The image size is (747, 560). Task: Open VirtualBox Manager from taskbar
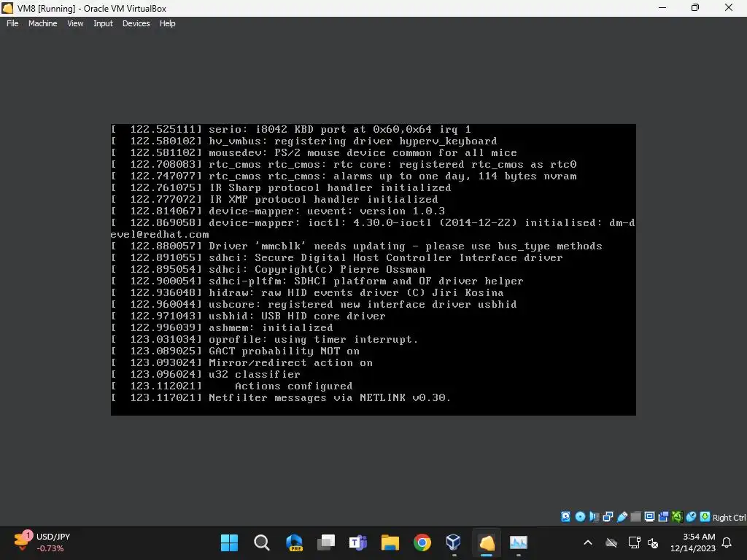click(454, 542)
